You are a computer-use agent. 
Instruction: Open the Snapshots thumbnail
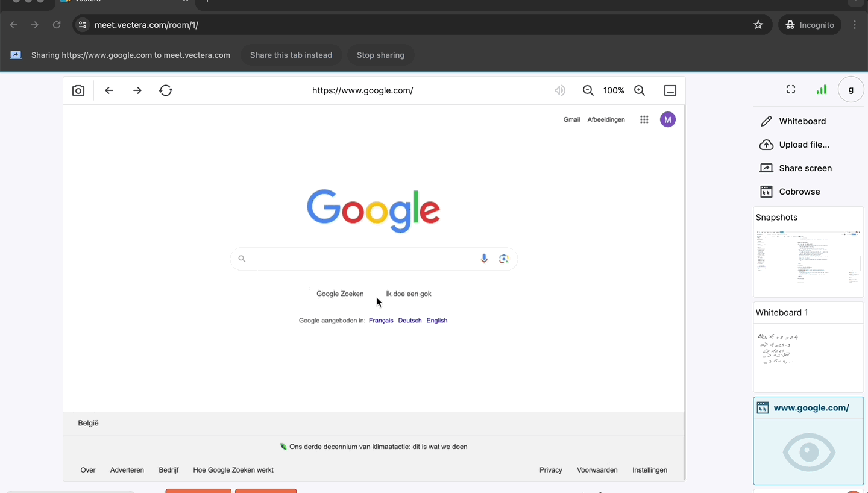tap(808, 252)
